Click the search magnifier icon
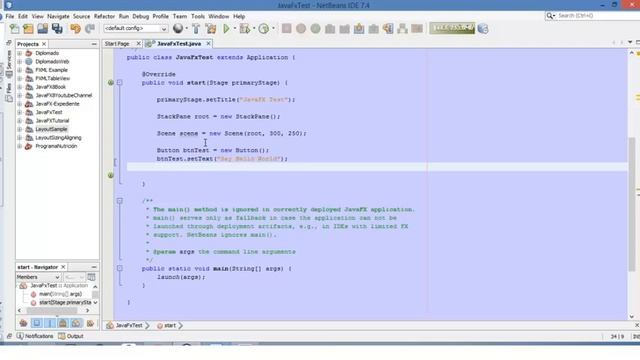The width and height of the screenshot is (640, 360). tap(550, 16)
